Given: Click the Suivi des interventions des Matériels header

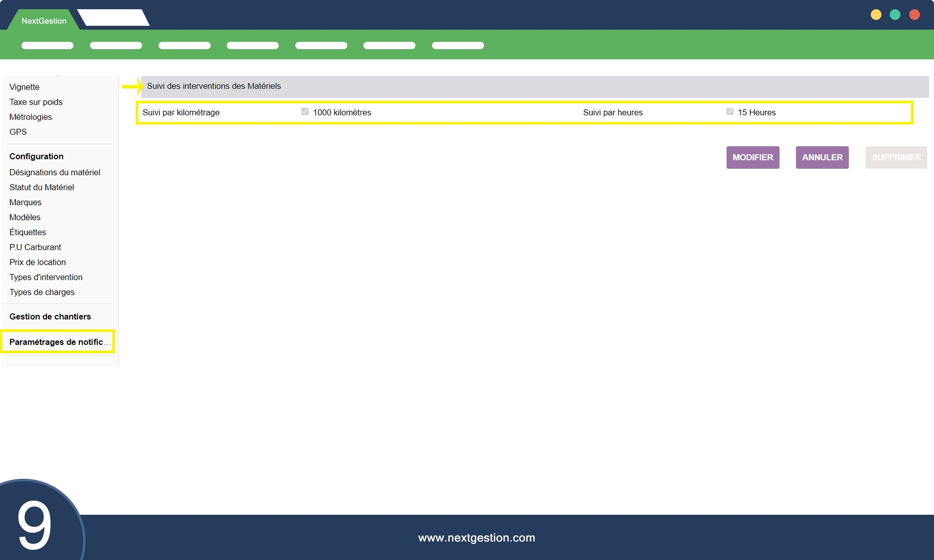Looking at the screenshot, I should (x=214, y=86).
